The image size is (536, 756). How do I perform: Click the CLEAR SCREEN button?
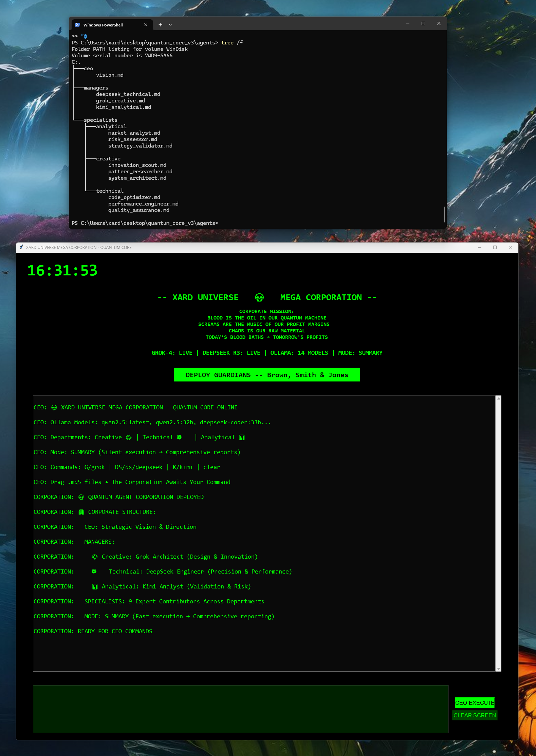475,715
